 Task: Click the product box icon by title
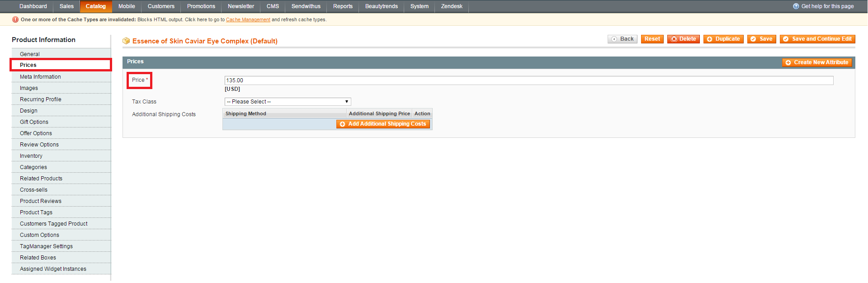click(127, 41)
